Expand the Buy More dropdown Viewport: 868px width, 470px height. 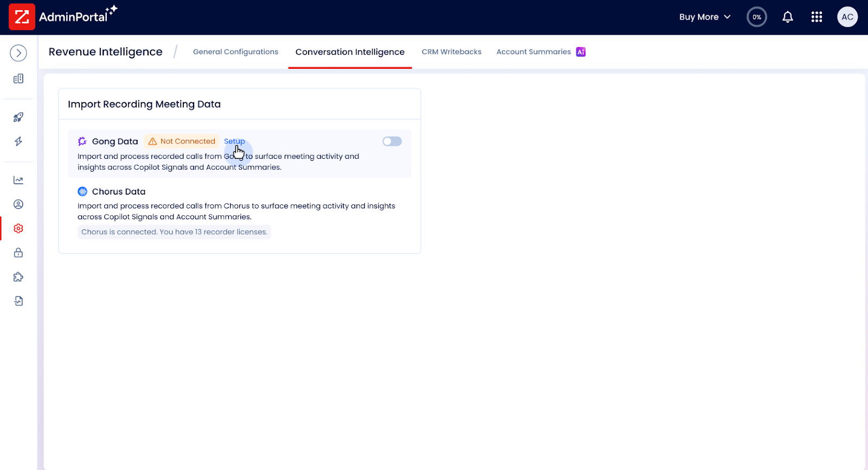click(704, 17)
